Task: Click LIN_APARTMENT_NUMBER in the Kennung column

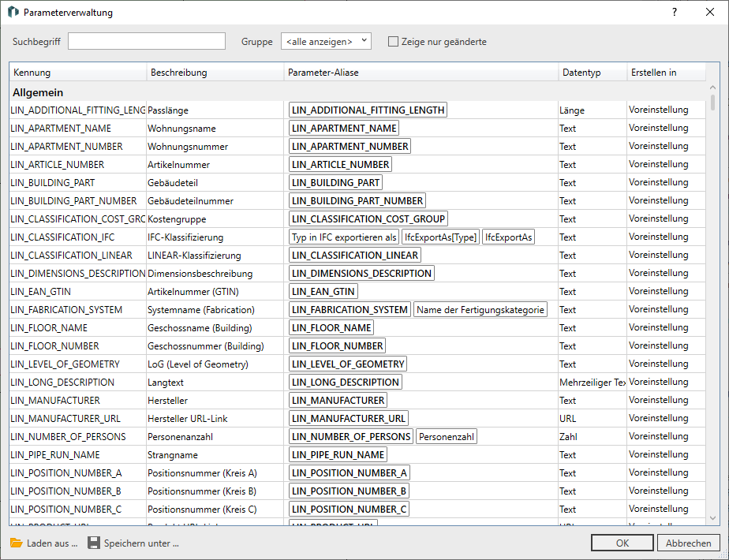Action: coord(66,147)
